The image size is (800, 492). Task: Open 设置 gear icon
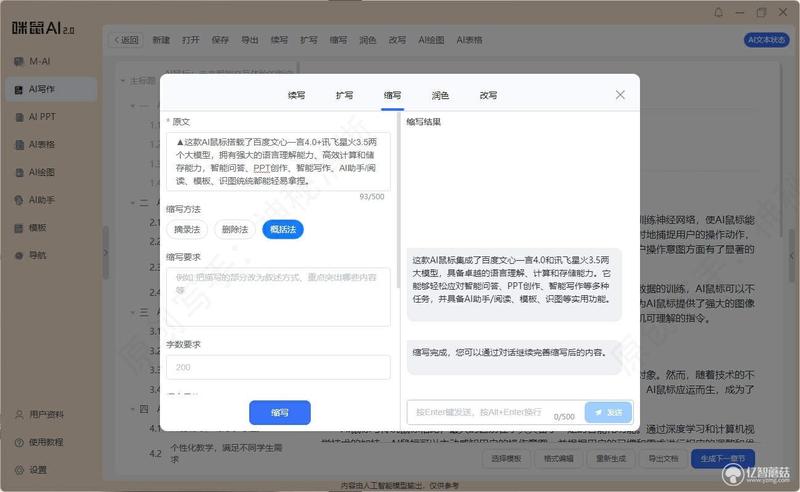(19, 470)
